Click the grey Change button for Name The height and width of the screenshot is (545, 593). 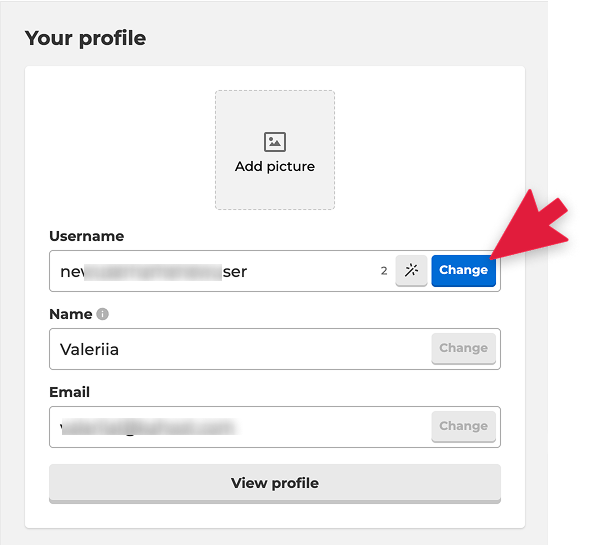pos(463,348)
